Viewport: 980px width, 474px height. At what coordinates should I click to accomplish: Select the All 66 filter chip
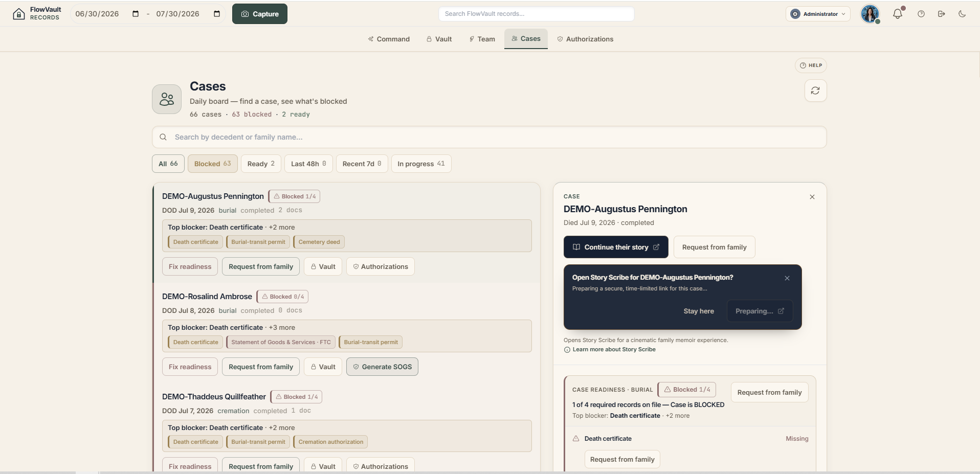[168, 164]
